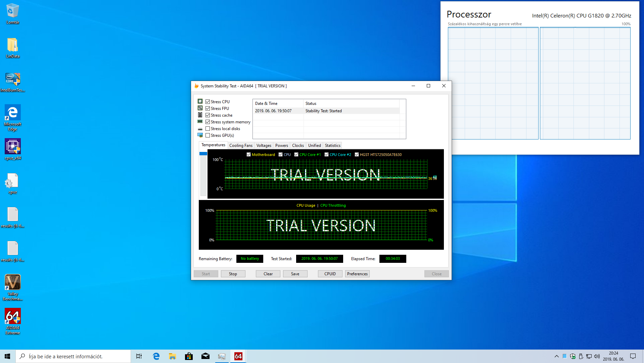Screen dimensions: 644x363
Task: Switch to Voltages tab
Action: pyautogui.click(x=264, y=146)
